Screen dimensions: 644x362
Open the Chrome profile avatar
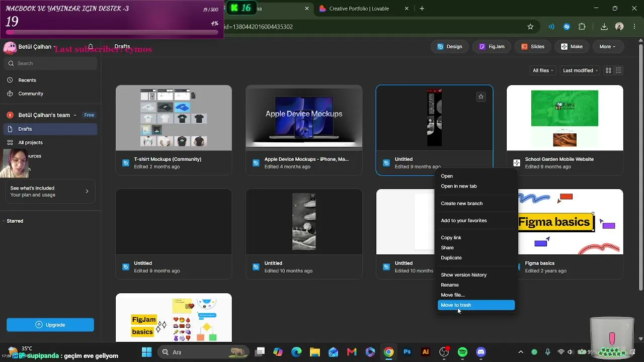point(619,27)
